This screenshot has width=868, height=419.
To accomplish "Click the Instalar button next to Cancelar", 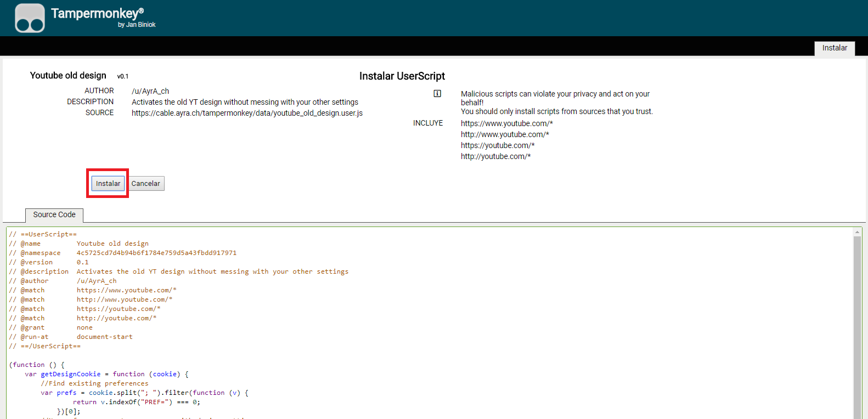I will pos(108,183).
